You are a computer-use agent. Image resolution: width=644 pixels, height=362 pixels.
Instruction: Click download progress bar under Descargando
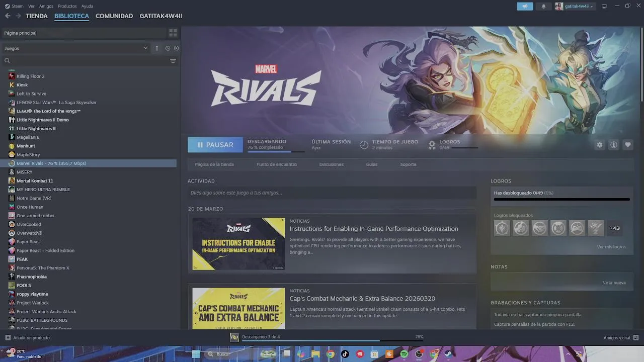coord(276,151)
